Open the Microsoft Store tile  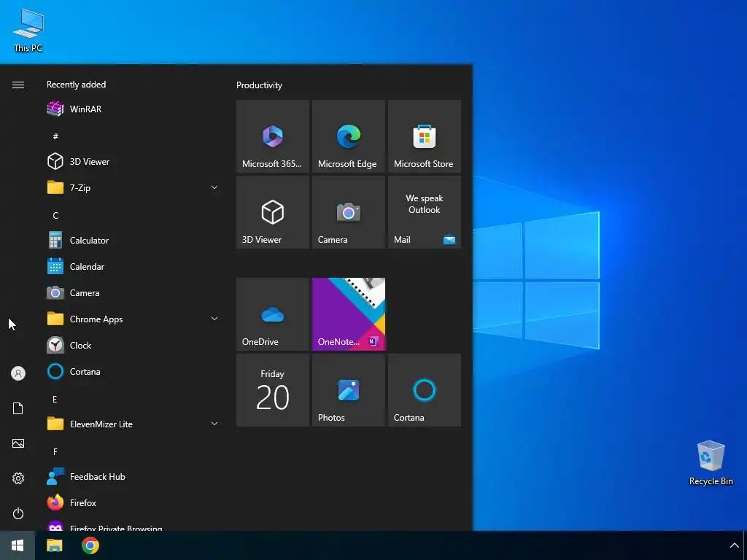[x=424, y=136]
